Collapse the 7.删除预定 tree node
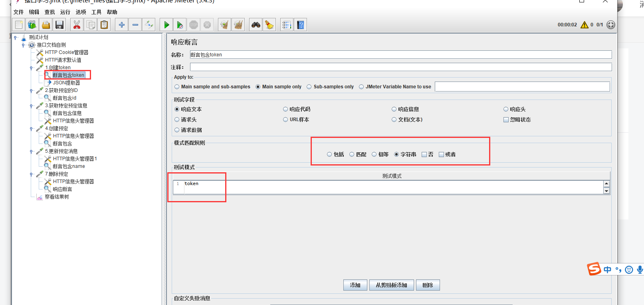644x305 pixels. pyautogui.click(x=31, y=174)
